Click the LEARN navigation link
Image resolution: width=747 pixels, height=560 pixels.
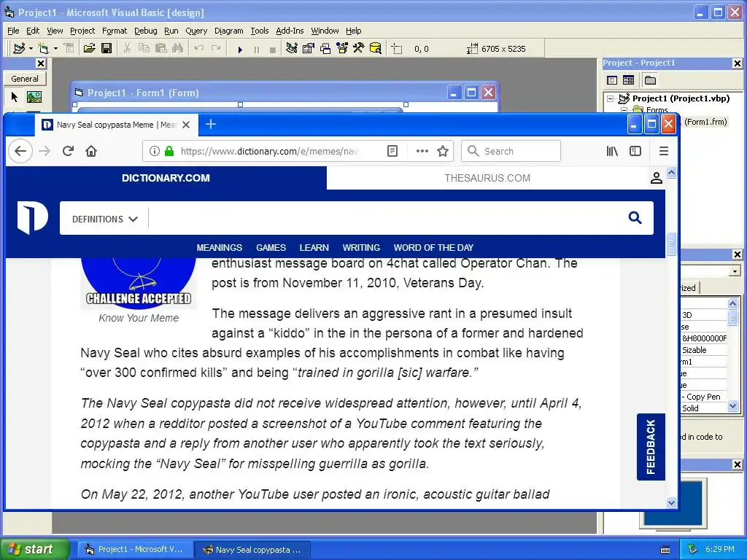pos(314,248)
